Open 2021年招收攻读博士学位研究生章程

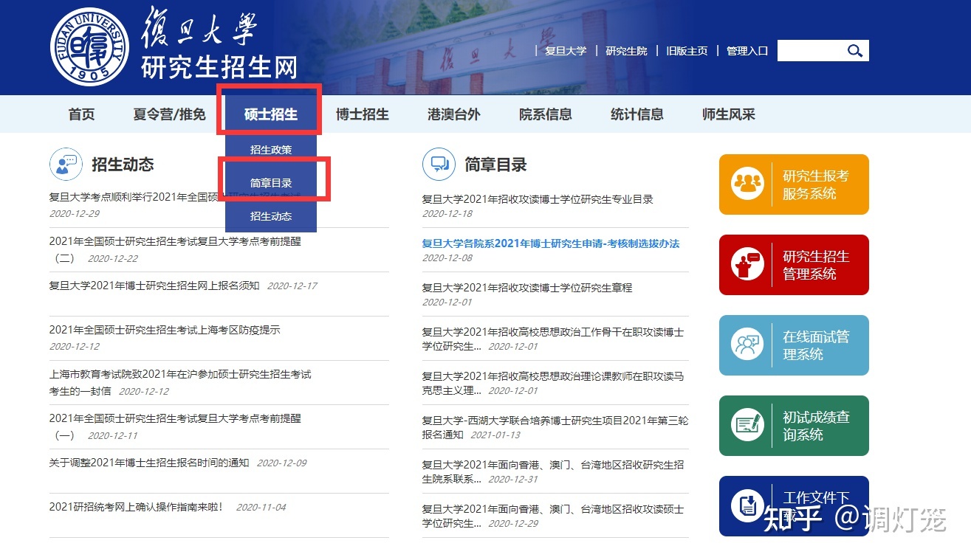(x=527, y=287)
